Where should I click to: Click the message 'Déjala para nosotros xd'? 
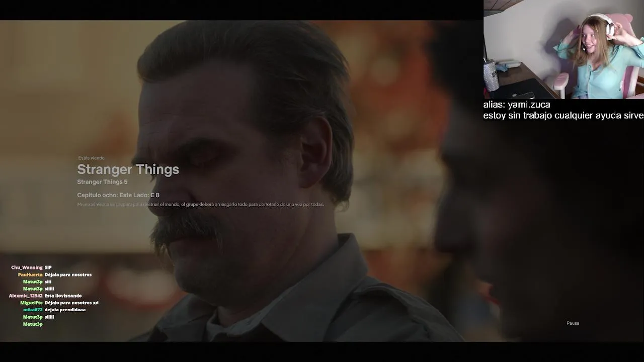coord(71,303)
